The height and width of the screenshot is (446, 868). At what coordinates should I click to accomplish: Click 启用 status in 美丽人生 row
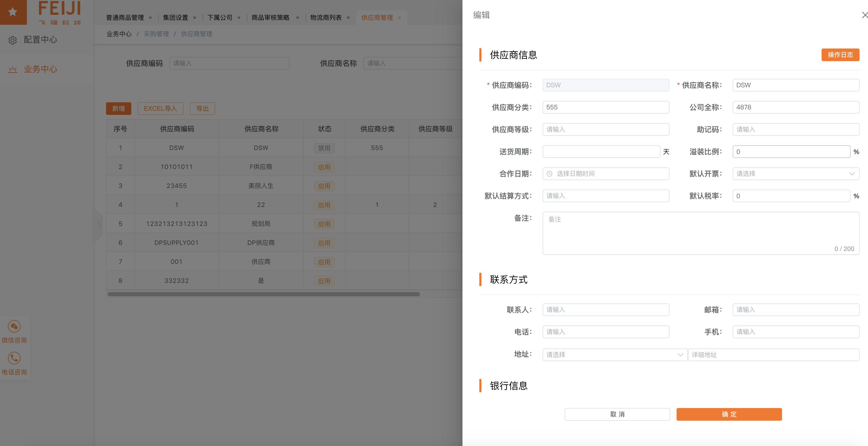324,186
